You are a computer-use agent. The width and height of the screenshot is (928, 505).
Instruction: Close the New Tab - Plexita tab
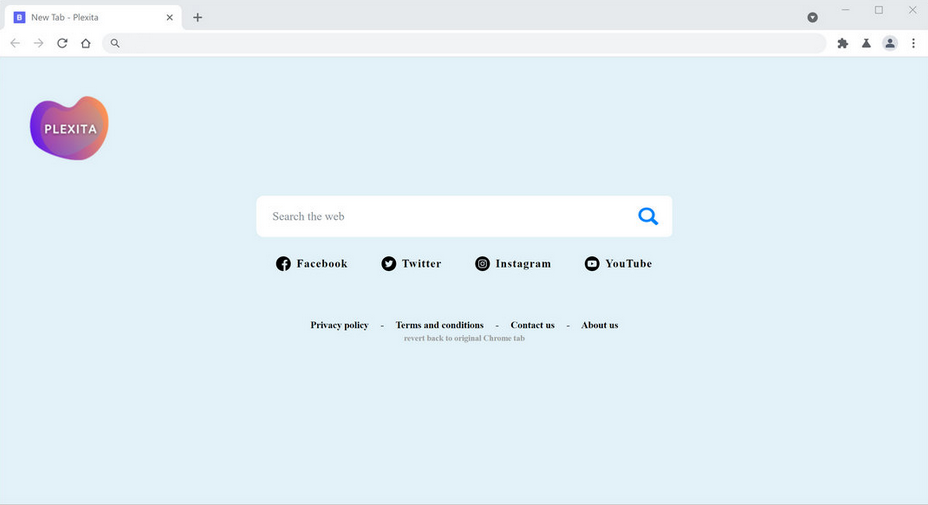click(x=170, y=17)
